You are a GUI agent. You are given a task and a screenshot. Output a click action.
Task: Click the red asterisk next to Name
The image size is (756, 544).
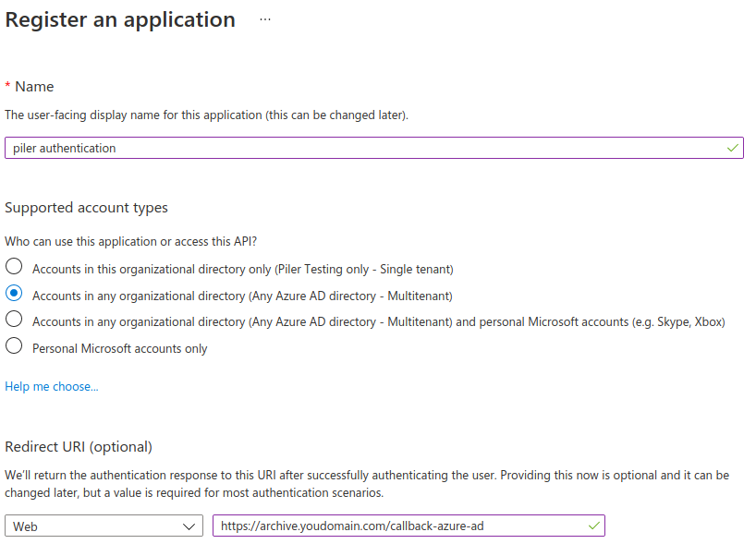coord(8,86)
